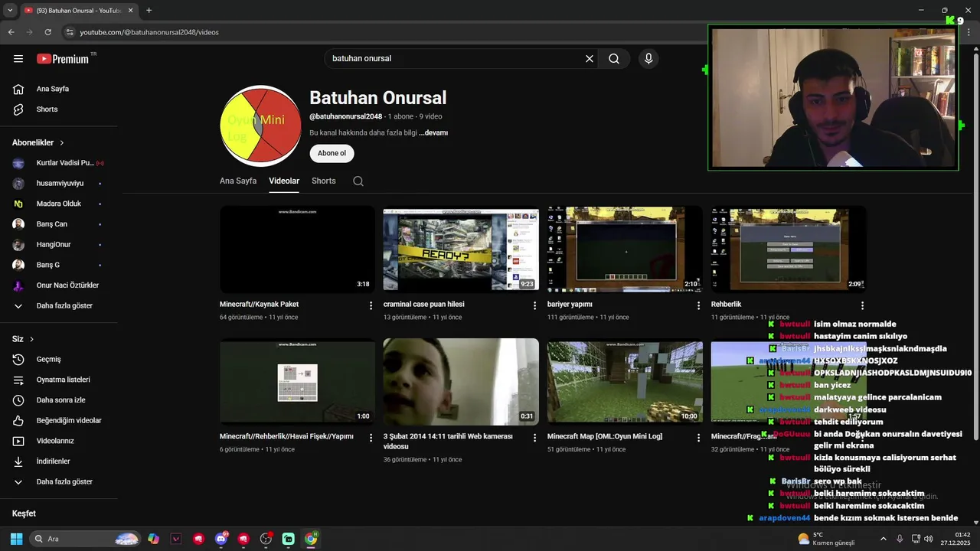Open options menu for Minecraft//Kaynak Paket video
The image size is (980, 551).
[x=371, y=305]
